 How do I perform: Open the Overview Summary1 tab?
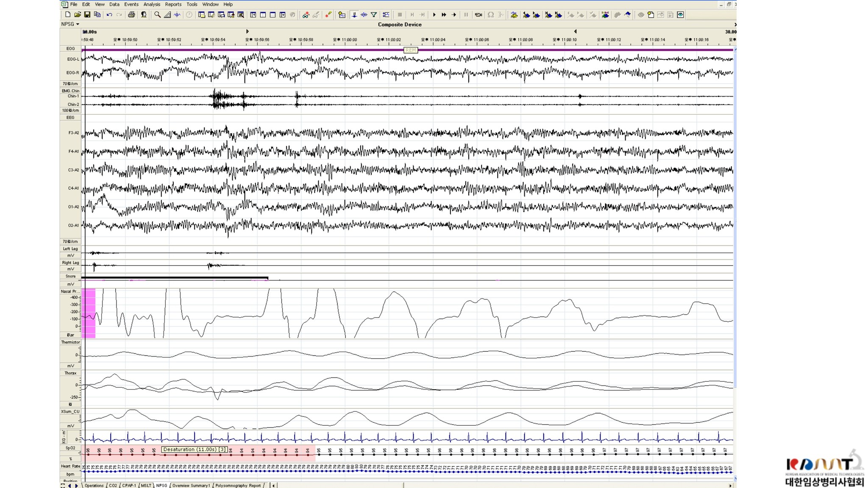(x=191, y=485)
